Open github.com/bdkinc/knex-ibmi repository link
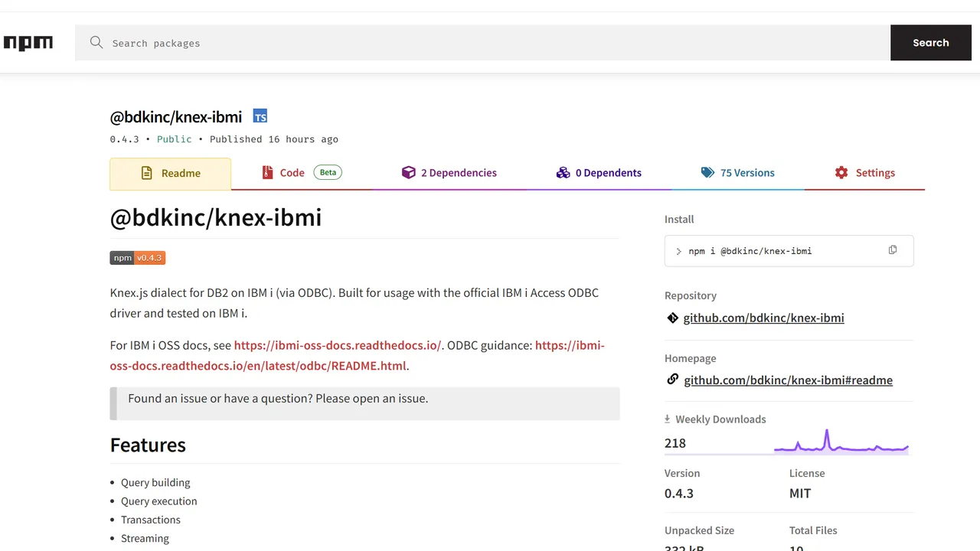Image resolution: width=980 pixels, height=551 pixels. [763, 318]
